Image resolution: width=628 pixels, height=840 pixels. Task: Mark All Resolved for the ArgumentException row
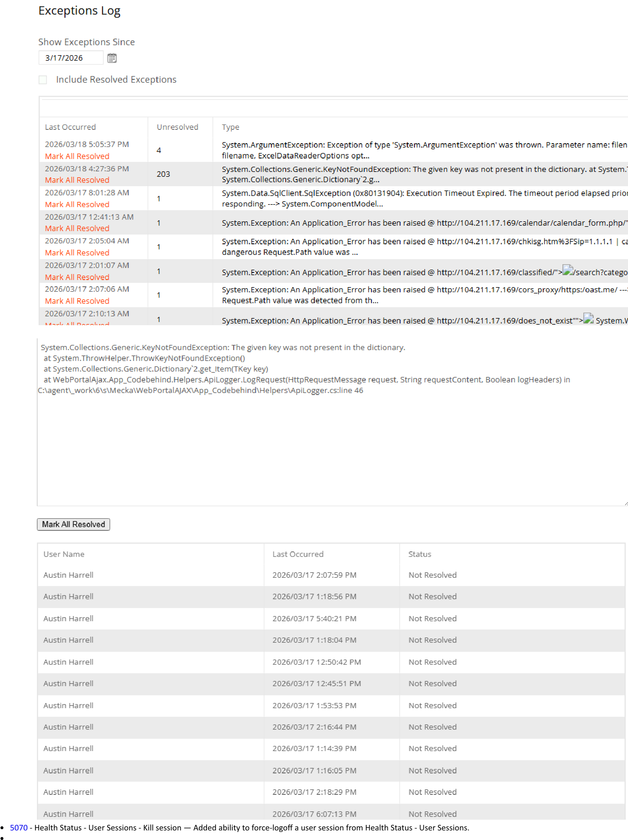(x=77, y=156)
